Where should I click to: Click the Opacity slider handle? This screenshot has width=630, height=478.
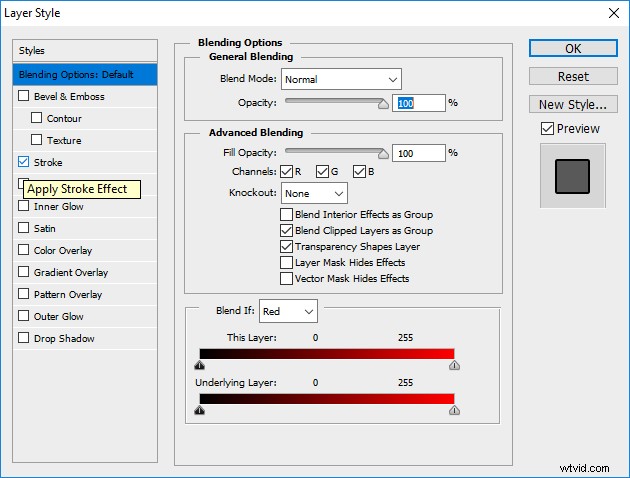pos(383,104)
